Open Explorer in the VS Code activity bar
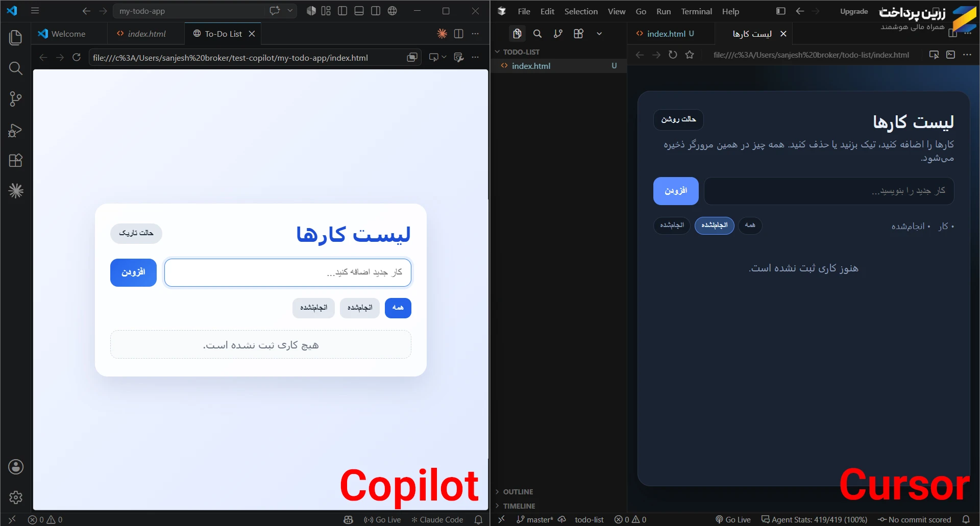980x526 pixels. [x=16, y=37]
